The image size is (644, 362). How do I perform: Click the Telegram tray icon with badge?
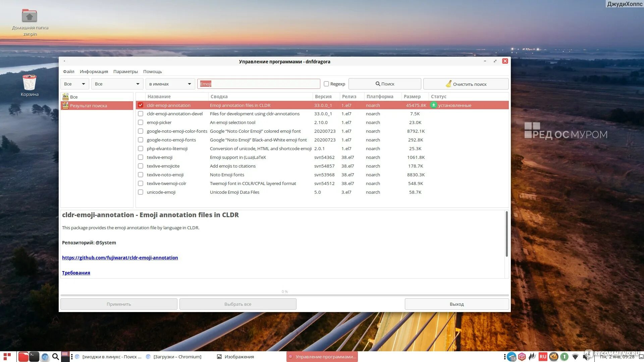pyautogui.click(x=512, y=357)
